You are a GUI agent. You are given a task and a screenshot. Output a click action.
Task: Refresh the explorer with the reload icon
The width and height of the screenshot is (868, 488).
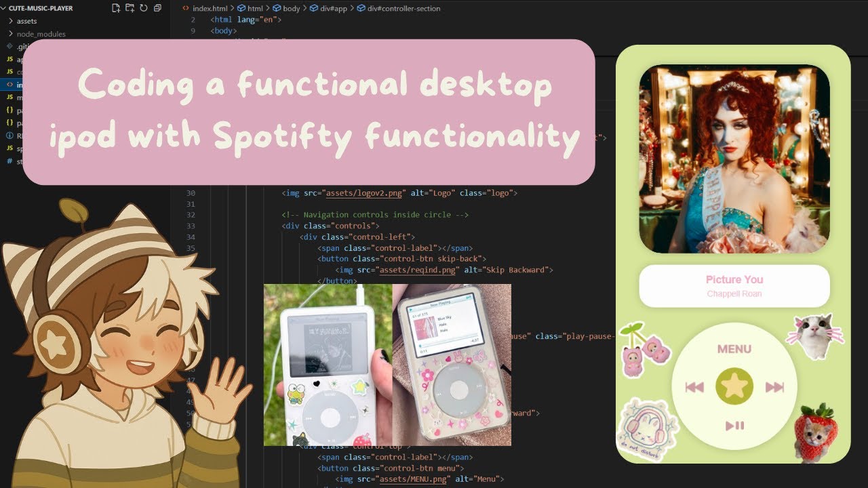coord(143,8)
